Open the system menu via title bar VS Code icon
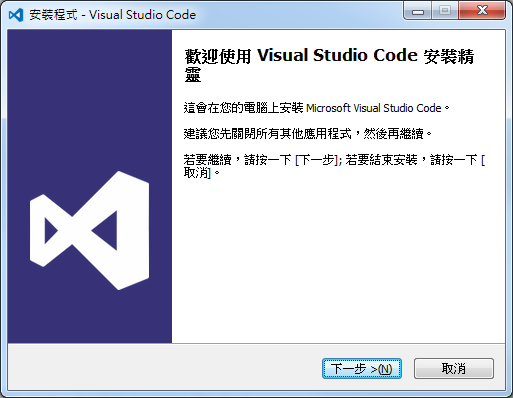Viewport: 513px width, 398px height. coord(16,15)
